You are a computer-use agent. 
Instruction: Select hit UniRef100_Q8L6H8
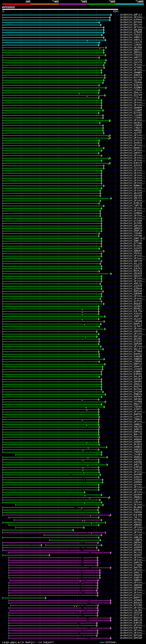[x=131, y=30]
